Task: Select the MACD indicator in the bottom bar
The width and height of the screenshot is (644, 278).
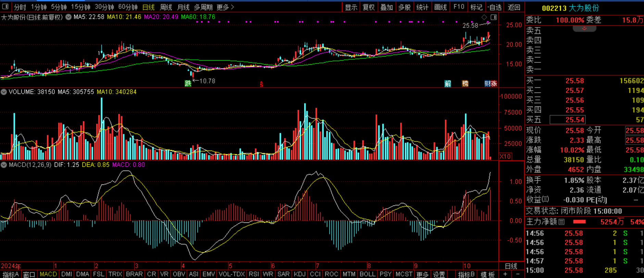Action: click(x=48, y=274)
